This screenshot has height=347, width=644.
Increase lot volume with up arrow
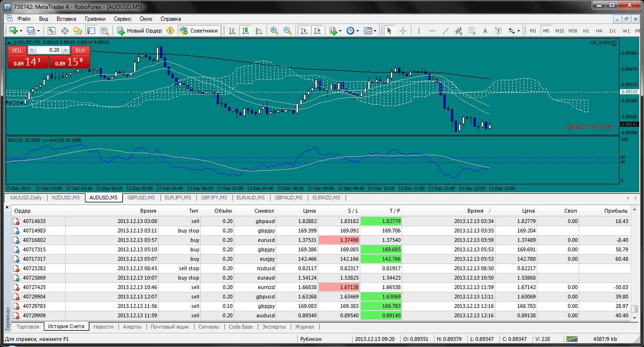point(66,50)
